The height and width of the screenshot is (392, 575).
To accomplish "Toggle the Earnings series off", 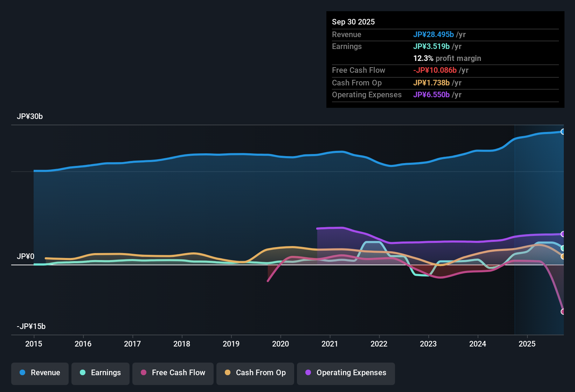I will 100,373.
